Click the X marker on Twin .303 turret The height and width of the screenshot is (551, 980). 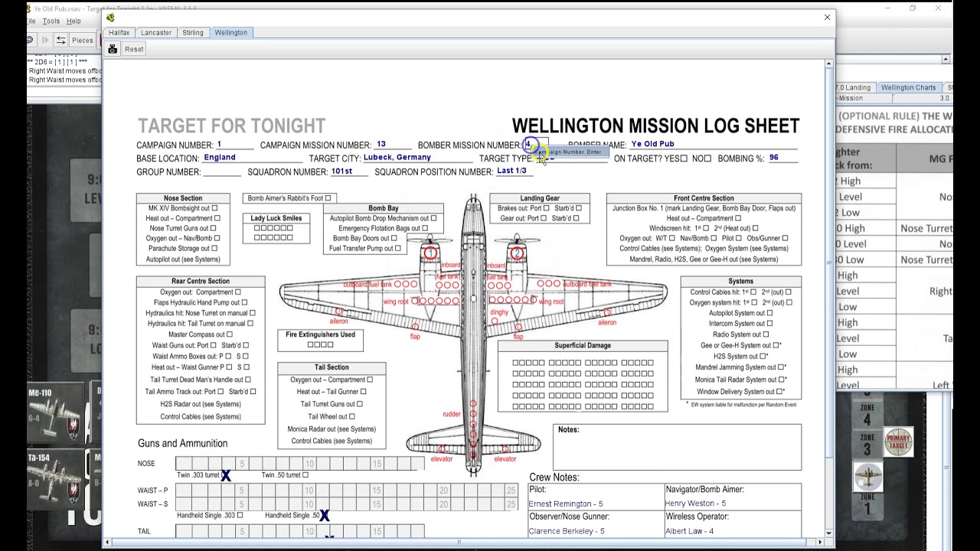click(226, 476)
